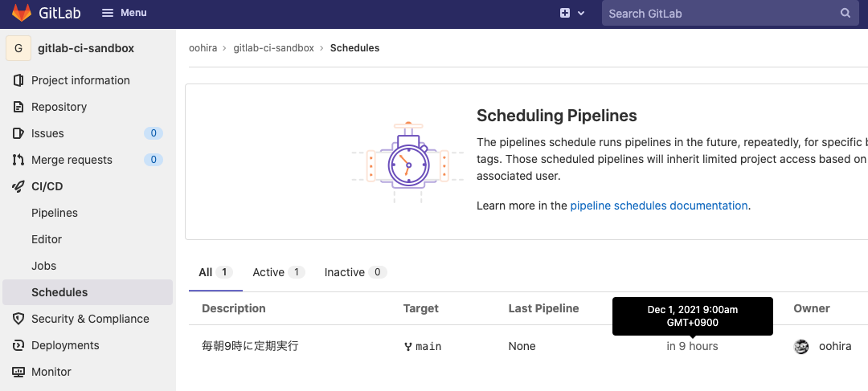This screenshot has width=868, height=391.
Task: Expand the CI/CD sidebar section
Action: (47, 186)
